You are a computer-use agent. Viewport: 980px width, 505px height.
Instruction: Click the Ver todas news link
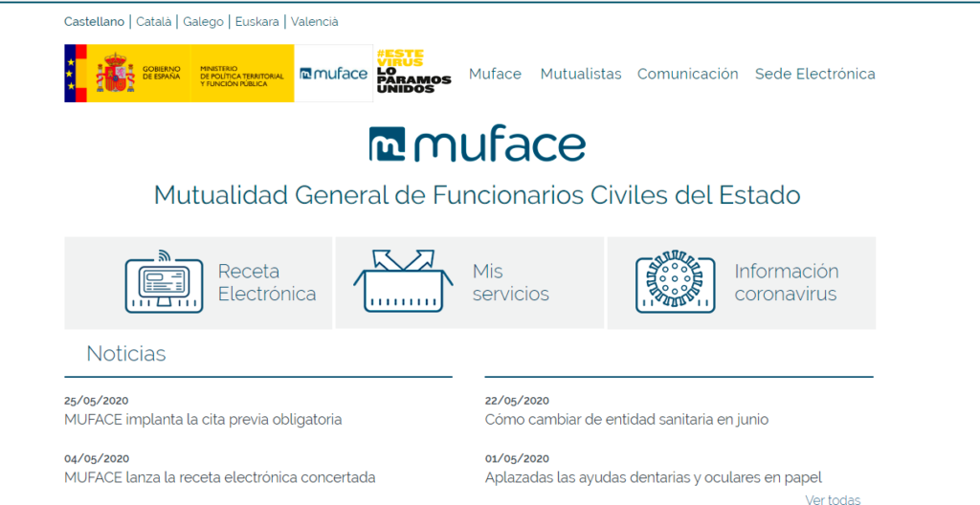click(833, 500)
